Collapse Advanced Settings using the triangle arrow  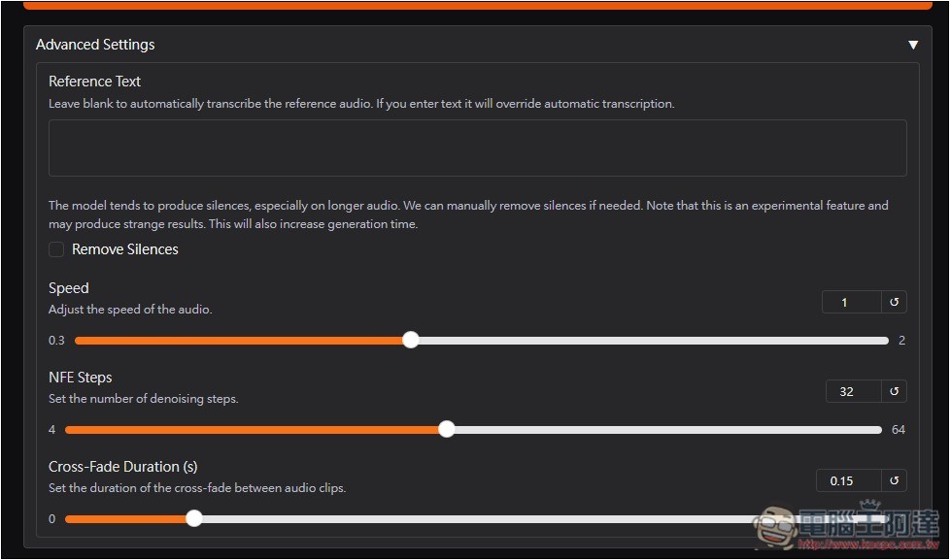tap(913, 45)
